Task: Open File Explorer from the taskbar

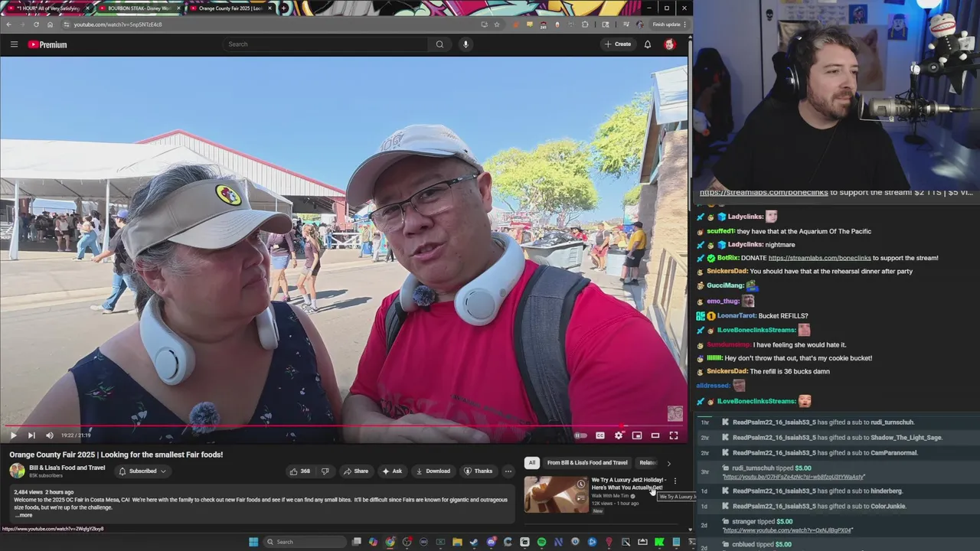Action: pos(457,542)
